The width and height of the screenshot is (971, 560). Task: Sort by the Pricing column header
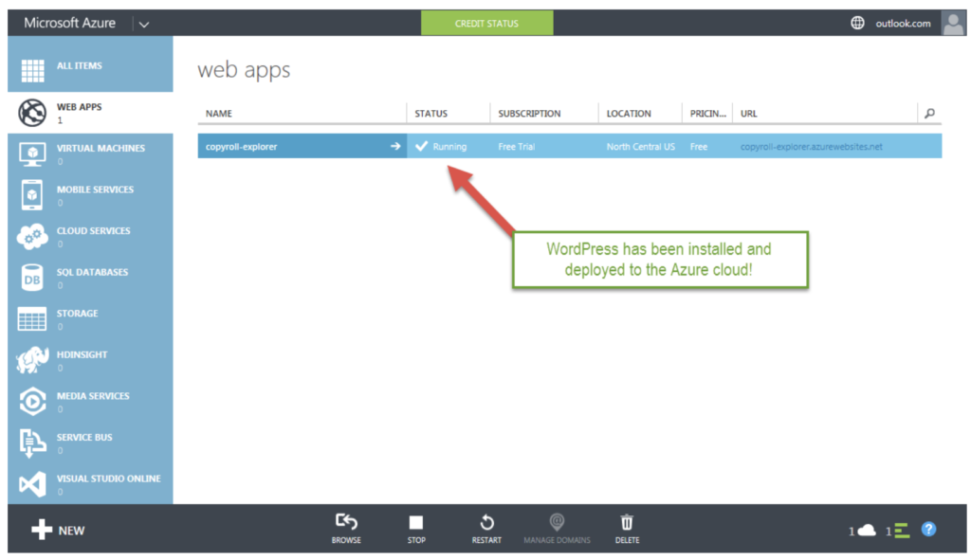(x=707, y=114)
